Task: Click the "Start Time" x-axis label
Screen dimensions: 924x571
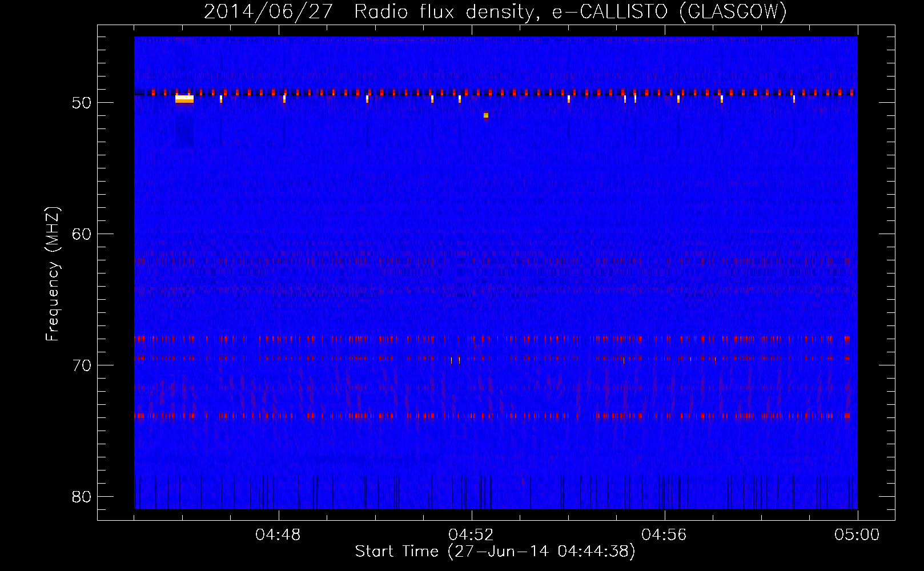Action: pos(495,552)
